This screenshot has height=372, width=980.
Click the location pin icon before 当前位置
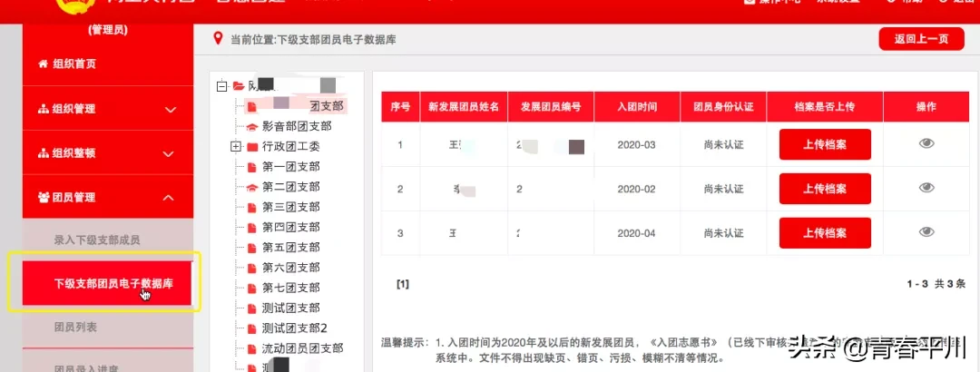tap(217, 39)
